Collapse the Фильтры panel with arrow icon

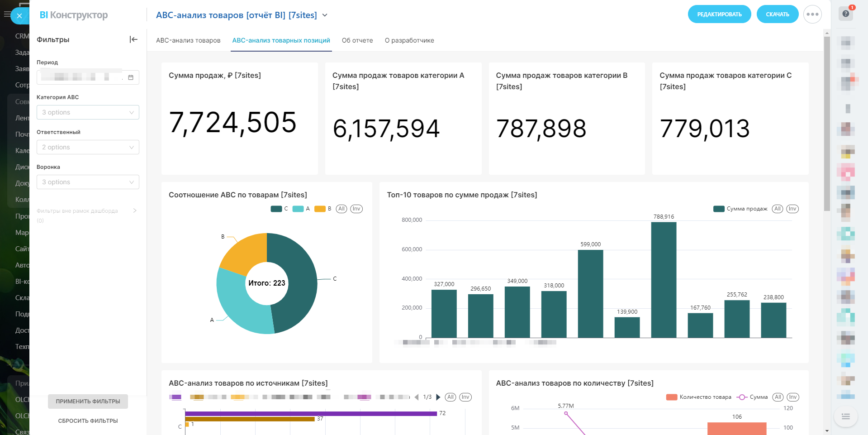133,39
